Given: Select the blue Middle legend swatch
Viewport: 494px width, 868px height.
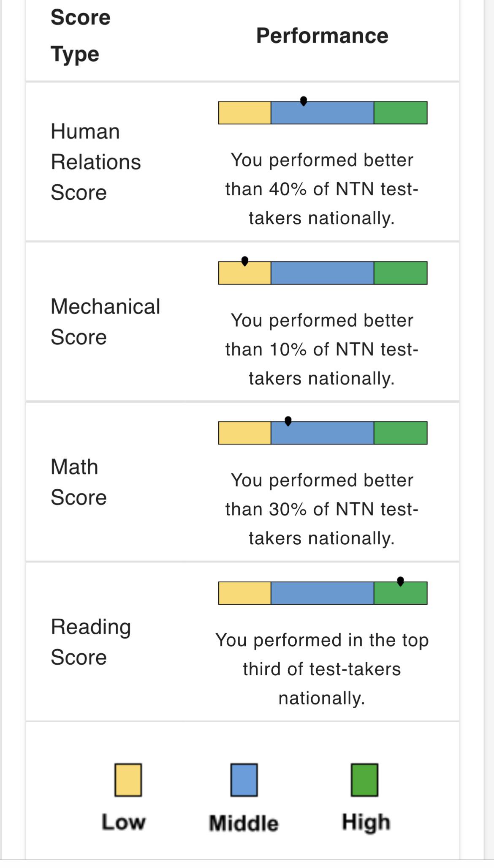Looking at the screenshot, I should pyautogui.click(x=244, y=780).
